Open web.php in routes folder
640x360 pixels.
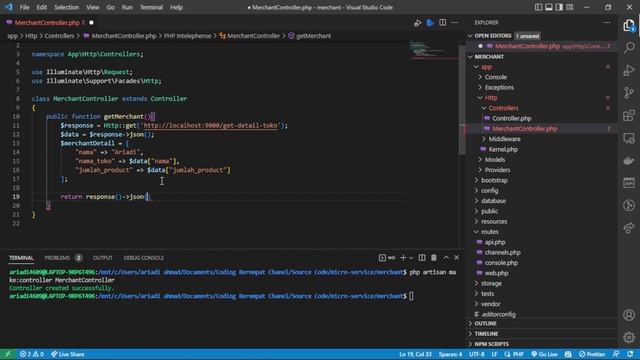pyautogui.click(x=496, y=273)
